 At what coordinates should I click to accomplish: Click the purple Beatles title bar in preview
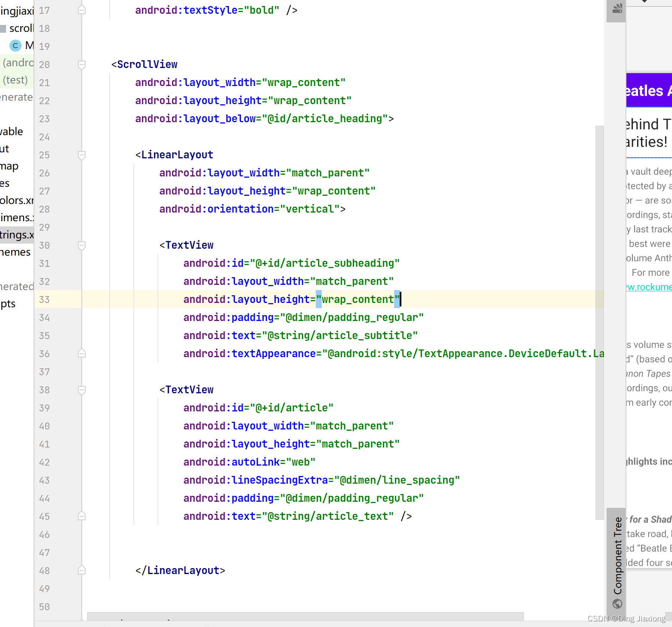[649, 90]
